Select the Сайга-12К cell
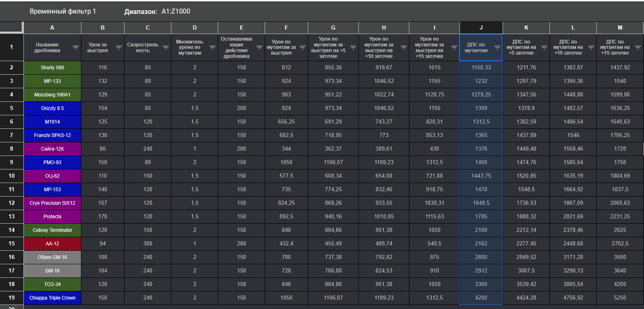The image size is (644, 309). tap(52, 149)
